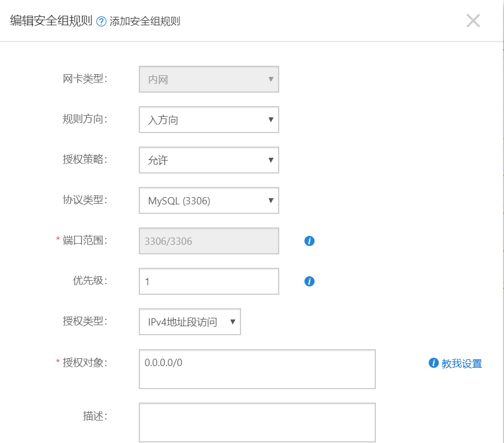The image size is (504, 443).
Task: Expand the 协议类型 dropdown showing MySQL (3306)
Action: 209,200
